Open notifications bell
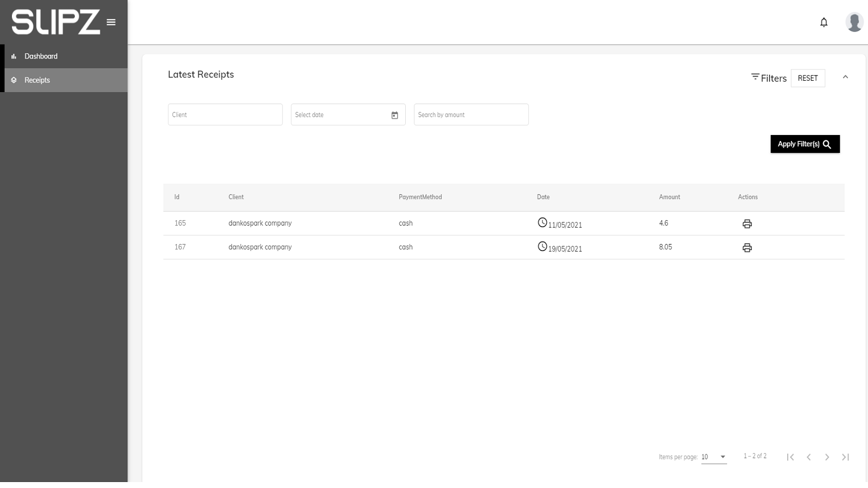868x488 pixels. (824, 22)
